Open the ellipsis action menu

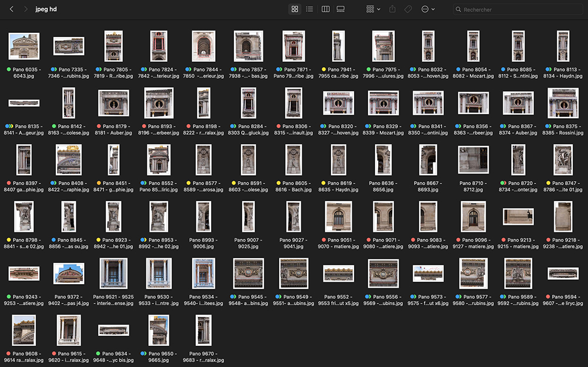point(428,9)
